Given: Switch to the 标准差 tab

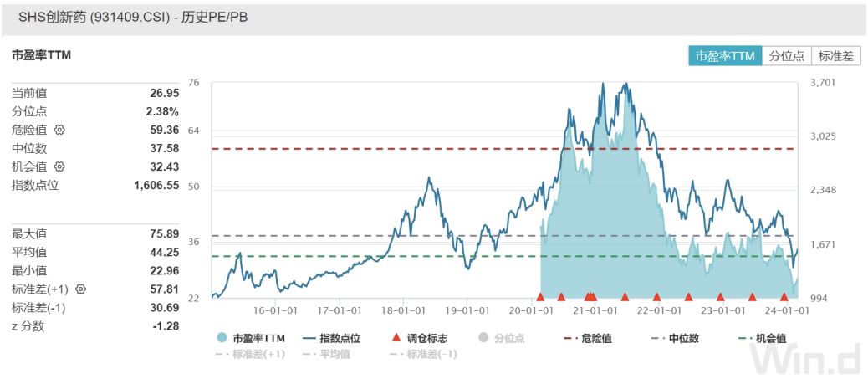Looking at the screenshot, I should point(835,56).
